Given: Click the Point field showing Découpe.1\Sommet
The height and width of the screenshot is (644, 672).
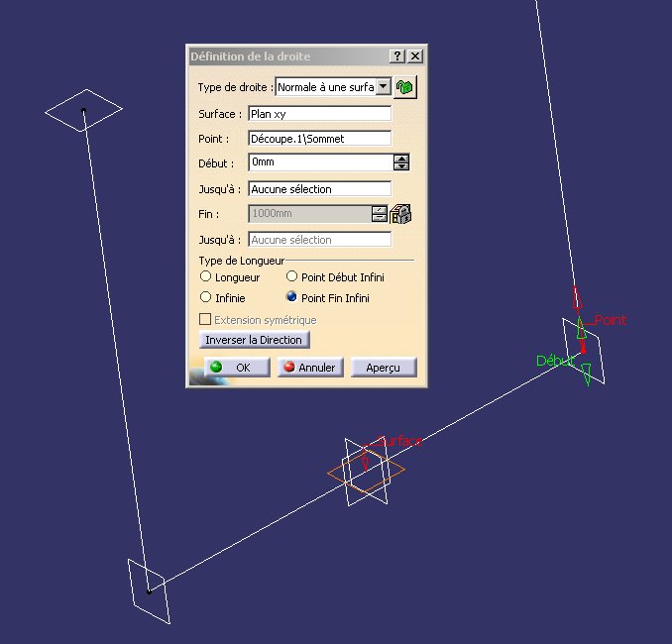Looking at the screenshot, I should (x=320, y=139).
